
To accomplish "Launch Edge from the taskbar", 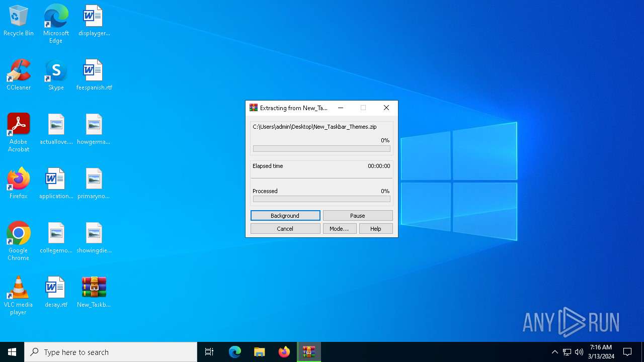I will (x=235, y=352).
